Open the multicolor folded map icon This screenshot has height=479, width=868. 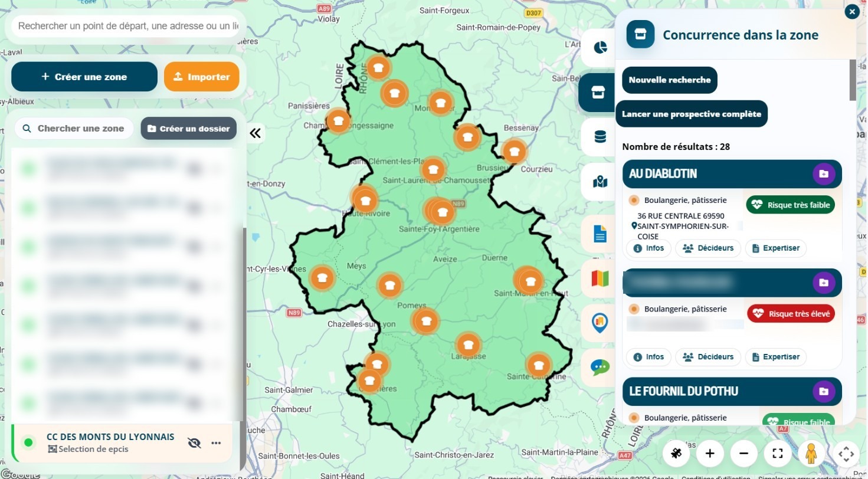(600, 278)
